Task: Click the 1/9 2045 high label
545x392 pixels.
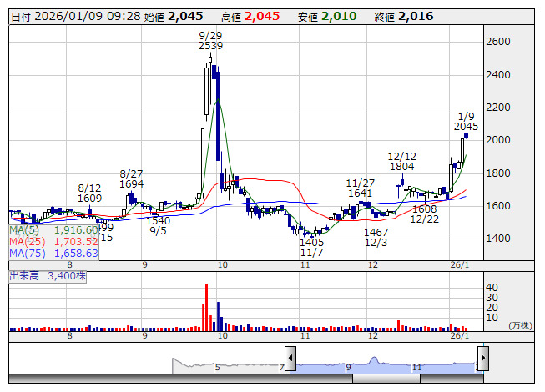Action: (466, 121)
